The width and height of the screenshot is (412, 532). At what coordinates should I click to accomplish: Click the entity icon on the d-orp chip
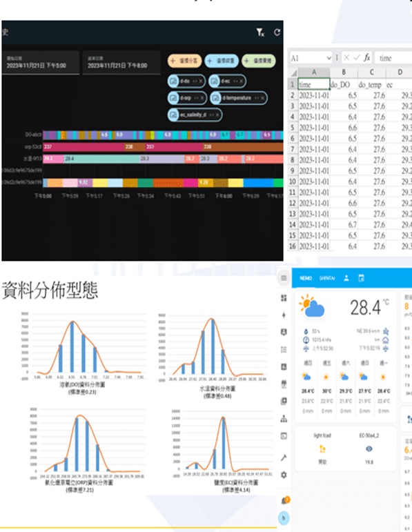click(173, 98)
